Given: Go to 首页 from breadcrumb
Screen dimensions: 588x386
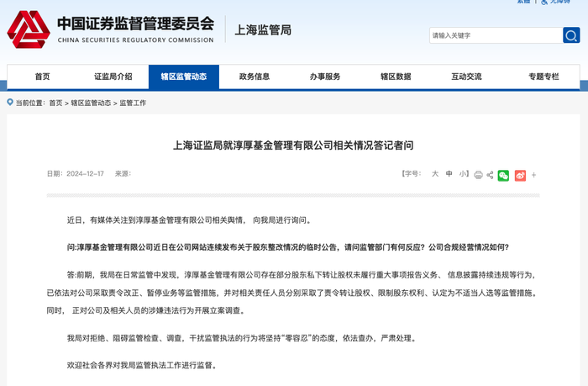Looking at the screenshot, I should (x=55, y=103).
